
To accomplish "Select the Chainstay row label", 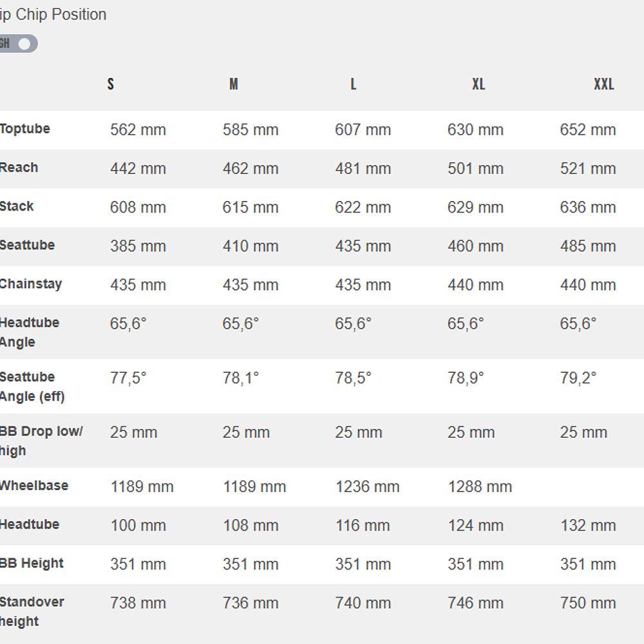I will pyautogui.click(x=31, y=284).
